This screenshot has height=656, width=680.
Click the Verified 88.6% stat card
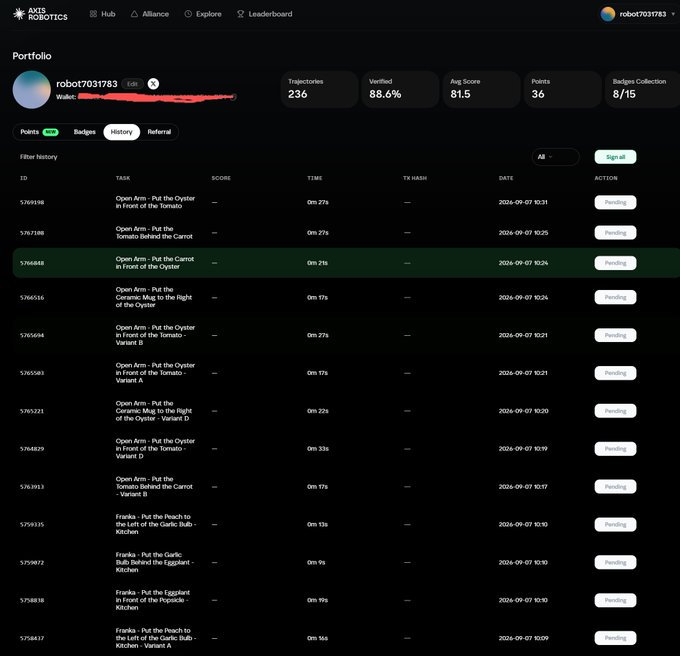pos(400,89)
